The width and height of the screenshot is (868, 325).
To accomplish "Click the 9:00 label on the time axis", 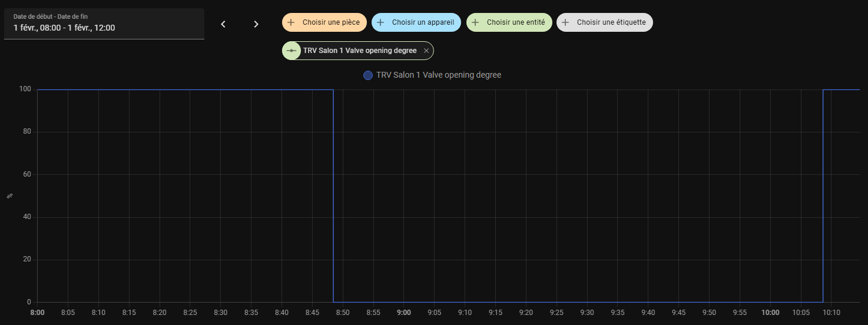I will (404, 313).
